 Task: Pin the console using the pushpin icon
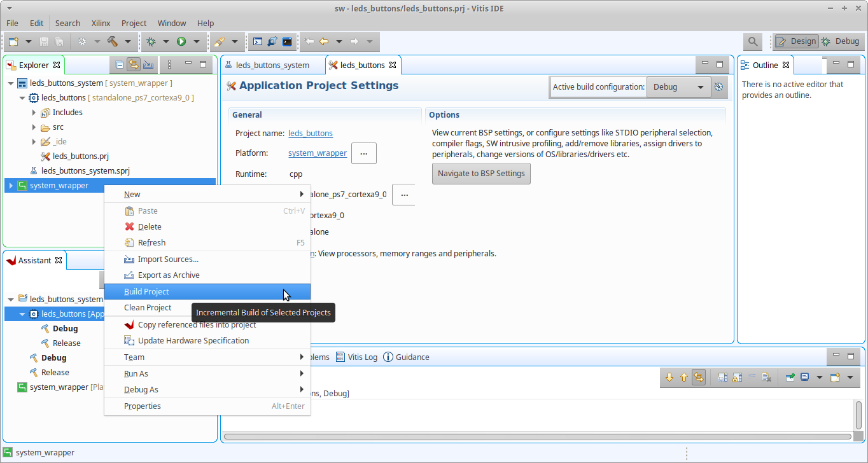(790, 377)
